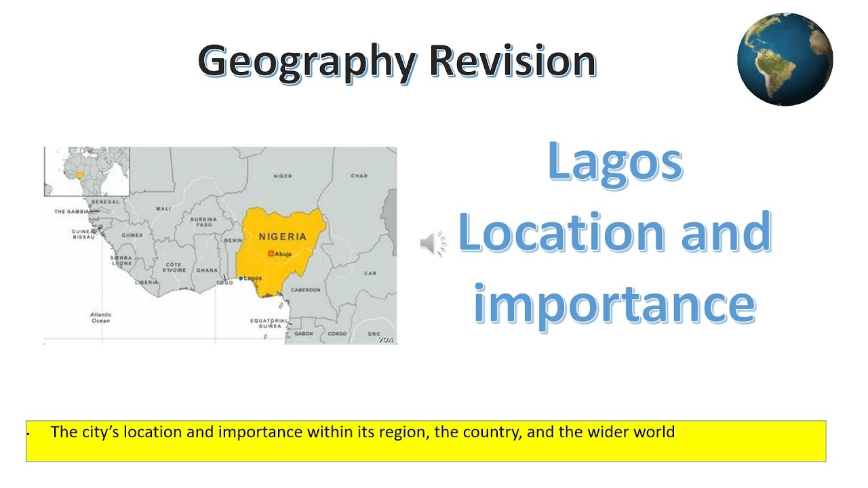Click the 'CAR' country label
This screenshot has width=868, height=488.
(370, 274)
